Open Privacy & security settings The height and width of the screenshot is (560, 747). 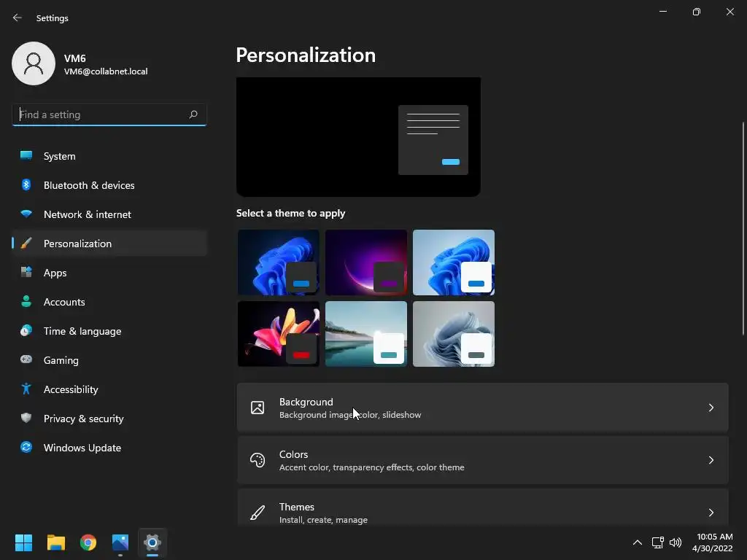109,419
